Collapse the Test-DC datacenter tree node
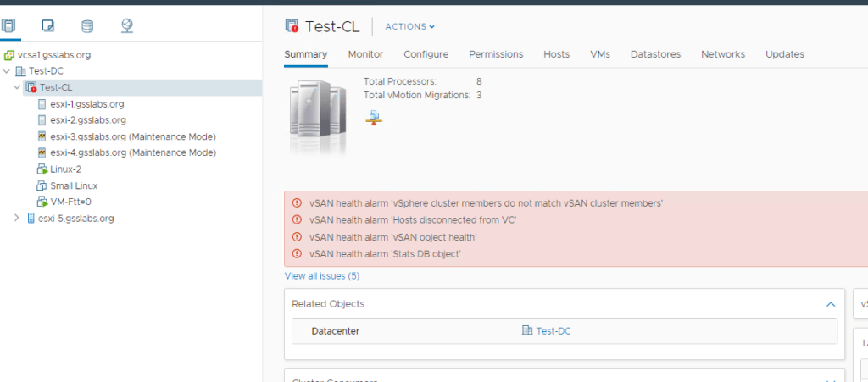 coord(7,71)
